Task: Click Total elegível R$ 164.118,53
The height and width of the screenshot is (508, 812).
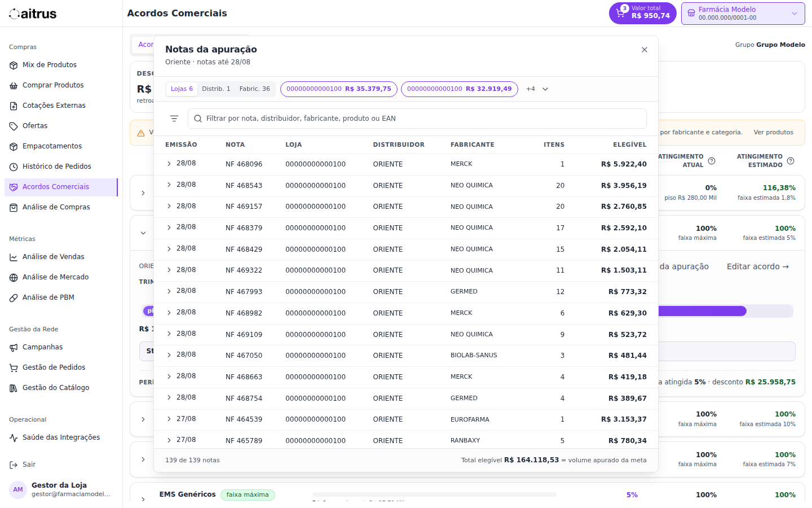Action: tap(510, 460)
